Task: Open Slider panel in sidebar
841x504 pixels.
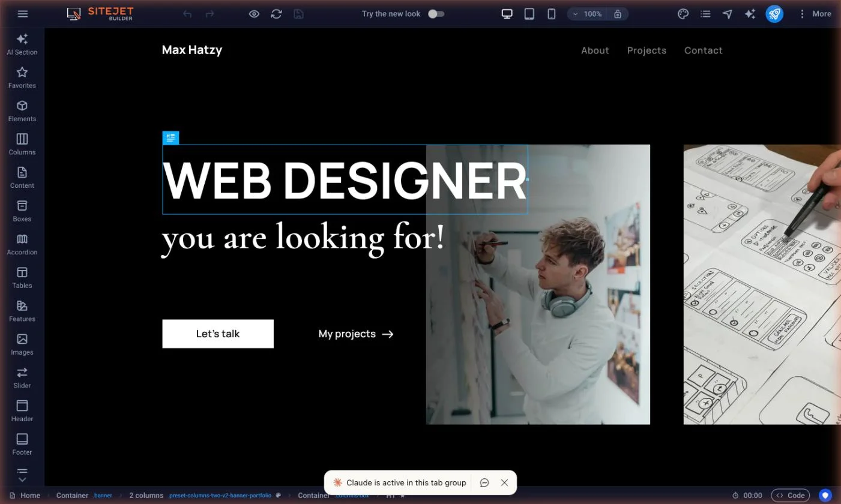Action: point(22,378)
